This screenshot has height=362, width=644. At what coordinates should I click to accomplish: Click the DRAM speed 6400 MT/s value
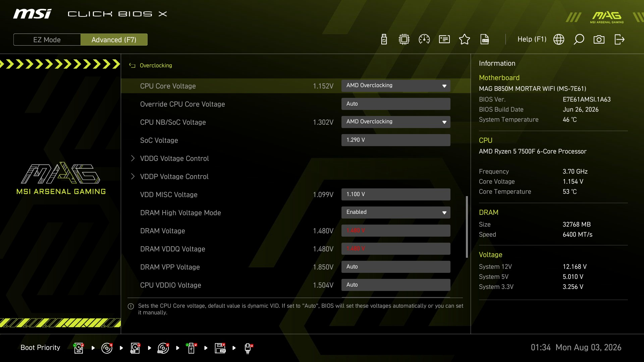[578, 235]
